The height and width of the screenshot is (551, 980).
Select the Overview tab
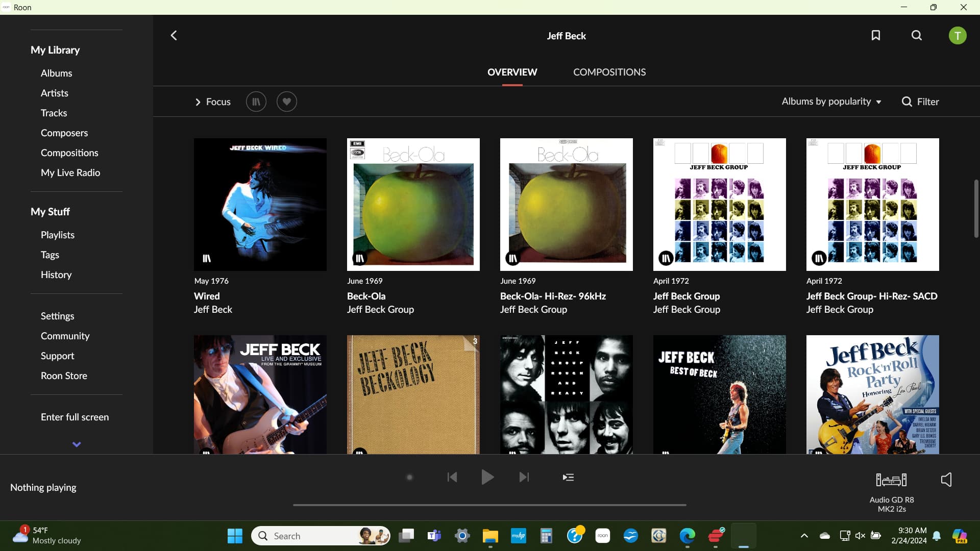512,72
